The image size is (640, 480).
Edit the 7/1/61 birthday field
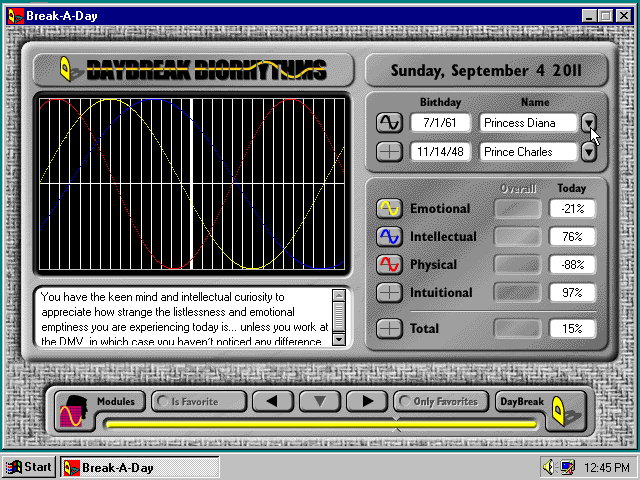tap(440, 123)
